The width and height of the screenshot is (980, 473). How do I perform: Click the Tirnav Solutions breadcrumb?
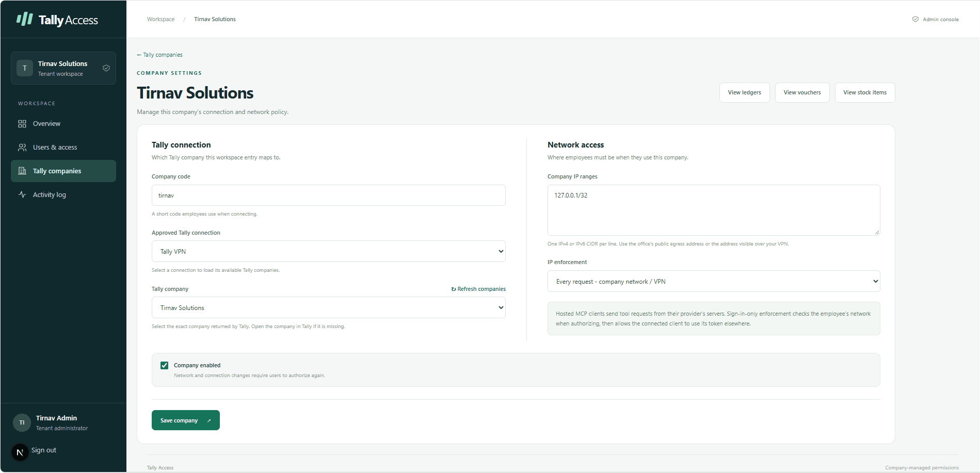215,20
